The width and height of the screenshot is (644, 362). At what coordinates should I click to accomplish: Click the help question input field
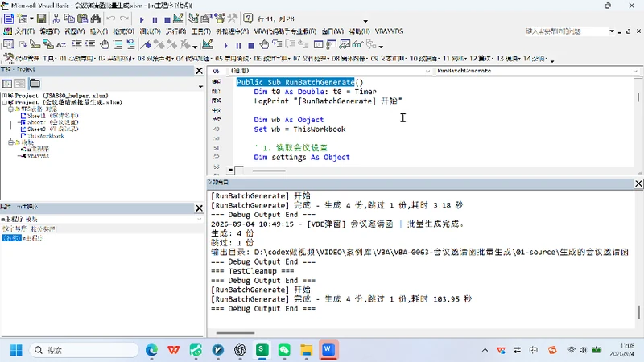coord(566,31)
